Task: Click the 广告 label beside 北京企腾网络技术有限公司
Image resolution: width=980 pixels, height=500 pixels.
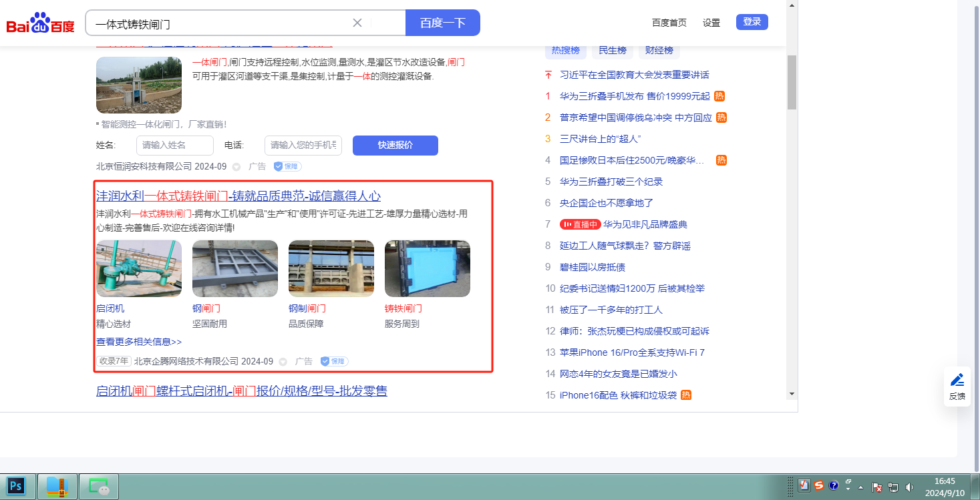Action: 304,361
